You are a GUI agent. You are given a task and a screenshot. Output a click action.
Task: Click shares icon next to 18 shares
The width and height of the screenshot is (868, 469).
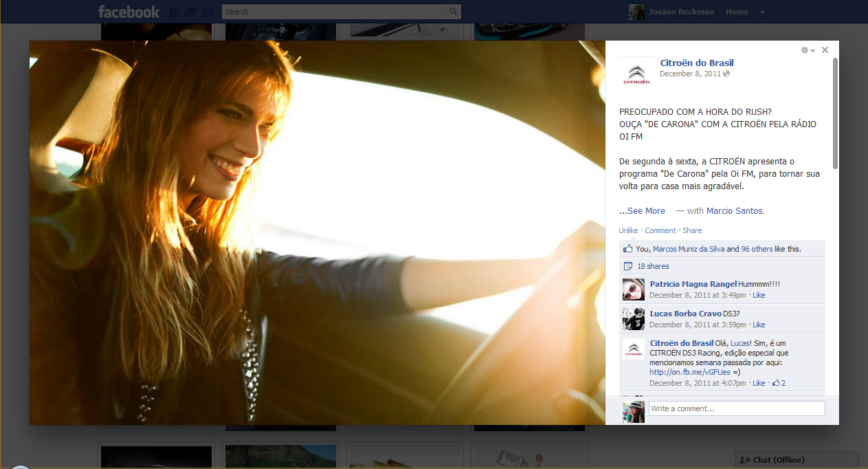point(627,266)
